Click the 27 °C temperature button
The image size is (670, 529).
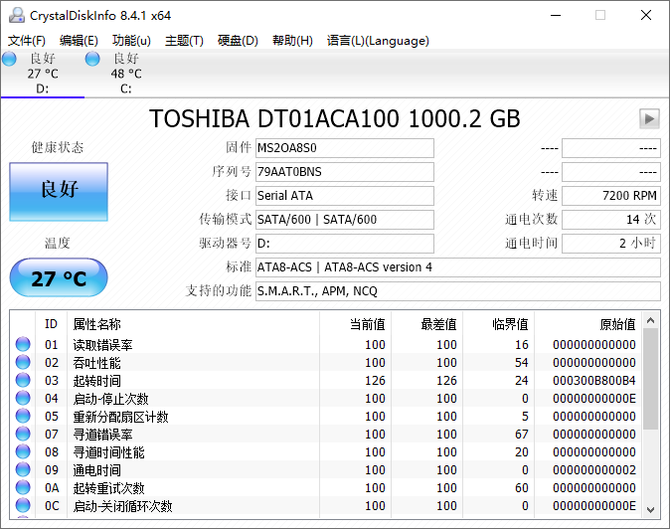(x=58, y=278)
